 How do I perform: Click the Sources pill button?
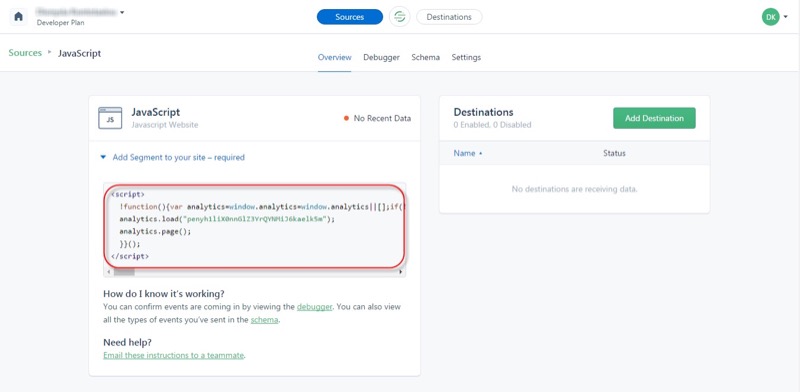pos(349,17)
